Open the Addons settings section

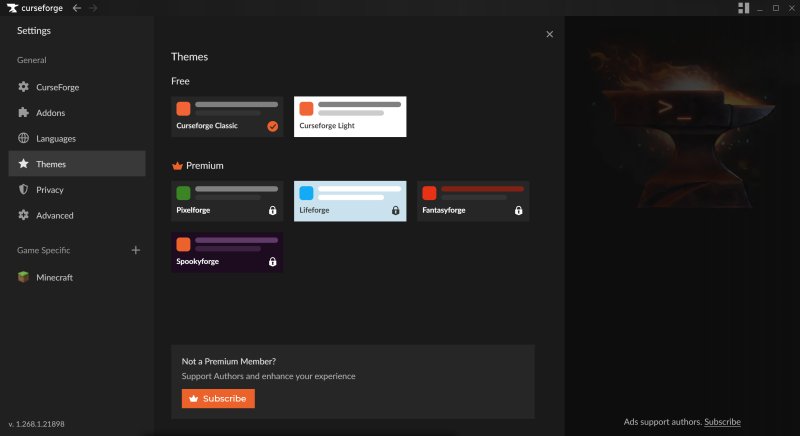(x=77, y=112)
